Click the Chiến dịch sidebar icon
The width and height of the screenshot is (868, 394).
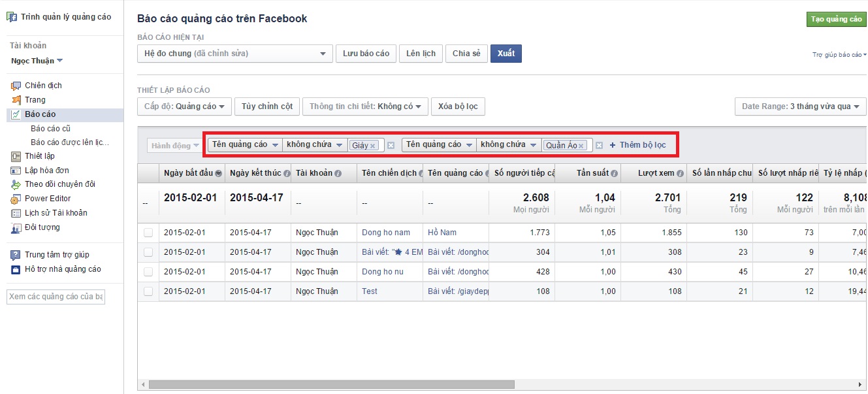pyautogui.click(x=16, y=86)
